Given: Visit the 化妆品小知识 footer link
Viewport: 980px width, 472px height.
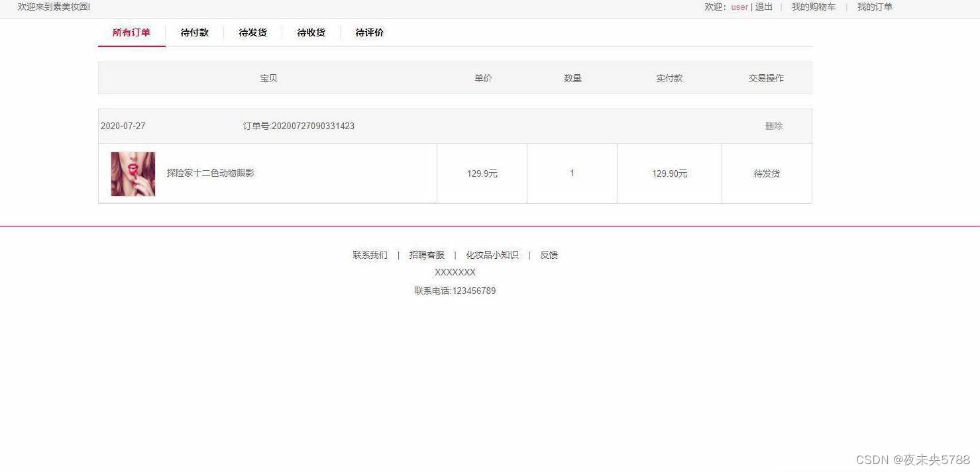Looking at the screenshot, I should 492,255.
